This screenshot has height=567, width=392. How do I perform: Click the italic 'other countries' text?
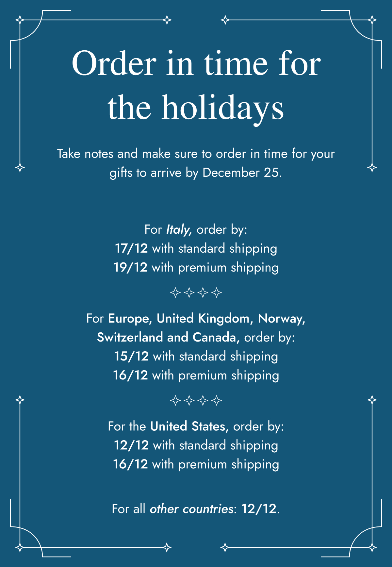tap(191, 509)
